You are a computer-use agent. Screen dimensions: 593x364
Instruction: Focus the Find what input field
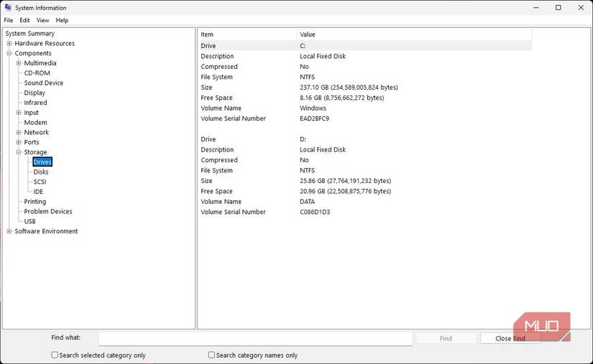click(255, 339)
